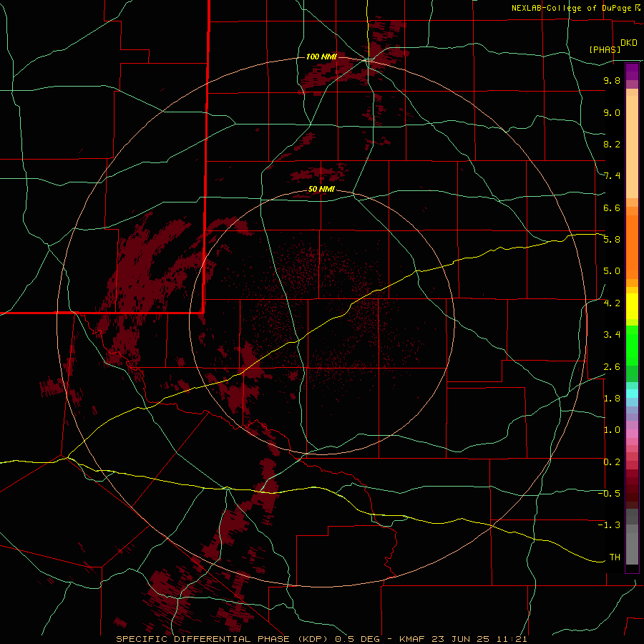Click the 0.2 scale value
Viewport: 644px width, 644px height.
click(x=612, y=462)
